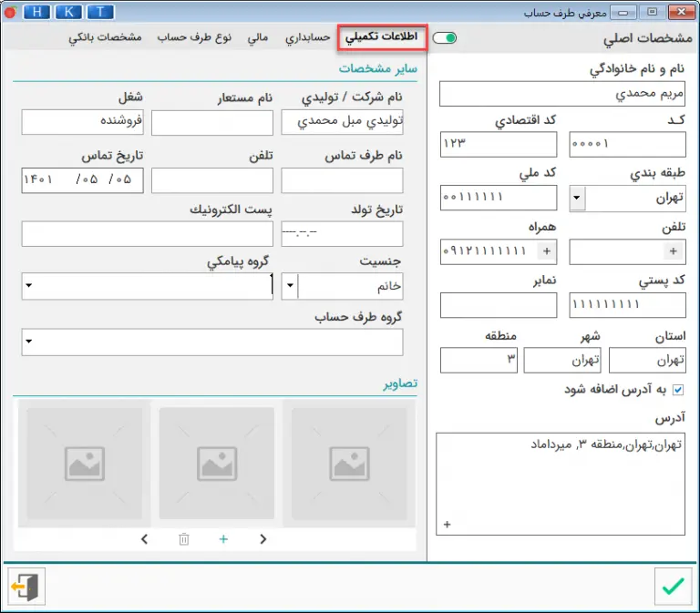The height and width of the screenshot is (613, 700).
Task: Click the پست الكترونيك input field
Action: coord(147,234)
